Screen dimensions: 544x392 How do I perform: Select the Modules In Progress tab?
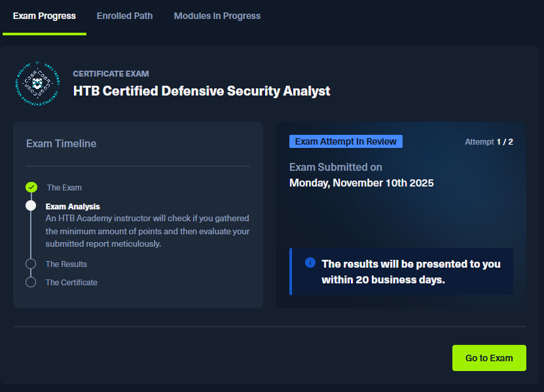point(217,16)
